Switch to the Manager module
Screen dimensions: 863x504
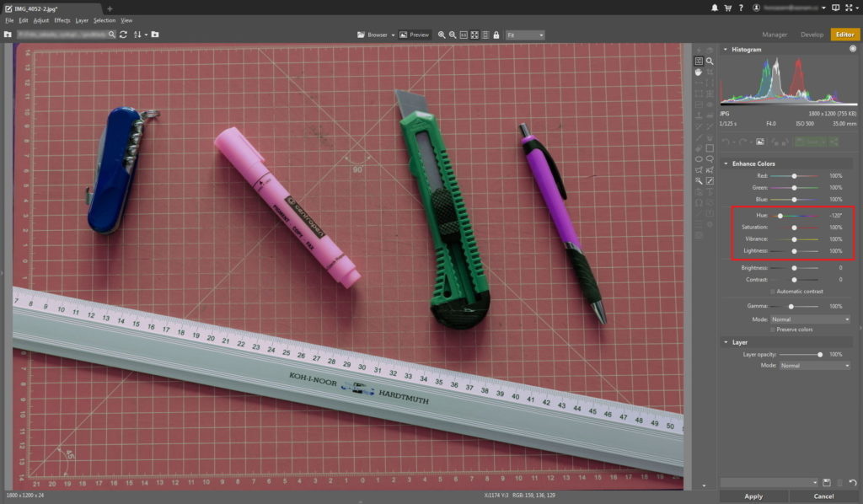tap(775, 35)
